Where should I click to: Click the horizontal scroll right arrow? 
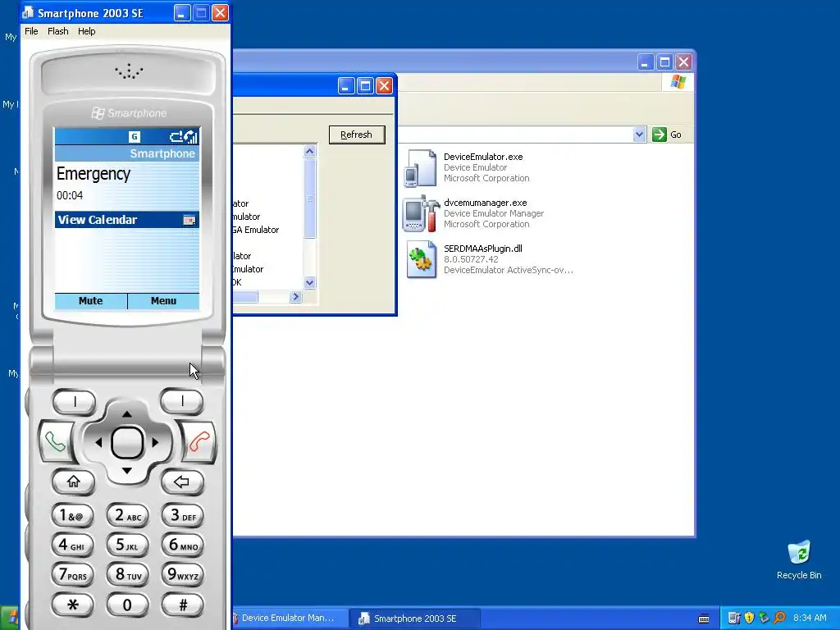click(295, 296)
